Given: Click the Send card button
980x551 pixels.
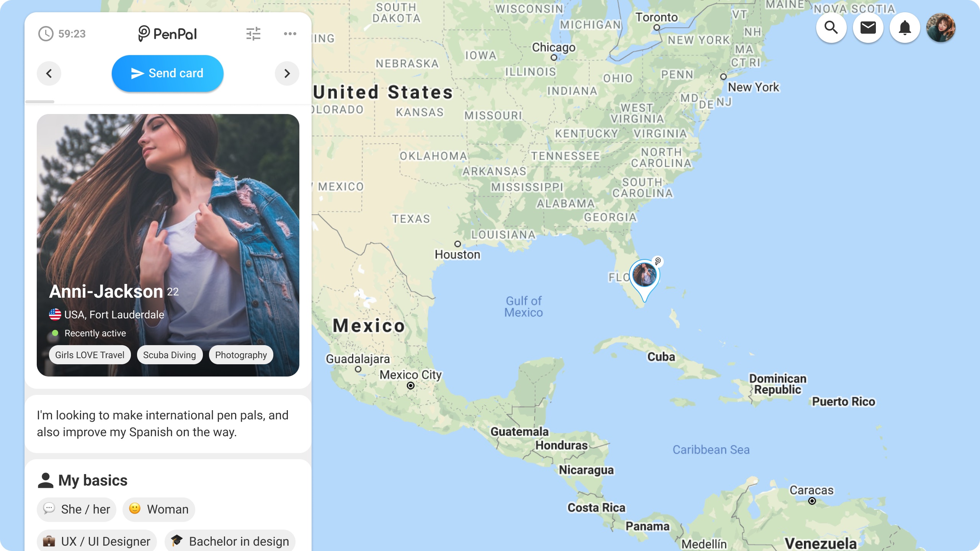Looking at the screenshot, I should coord(167,73).
